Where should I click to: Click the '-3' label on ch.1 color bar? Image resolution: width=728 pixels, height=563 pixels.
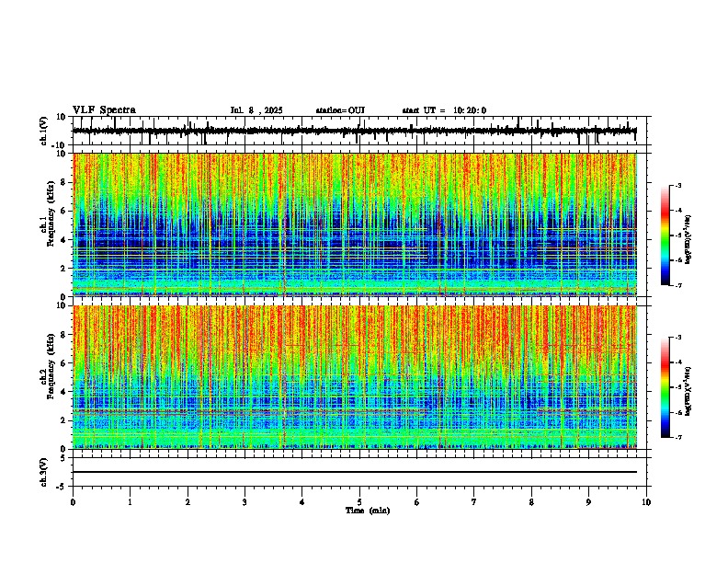[677, 186]
